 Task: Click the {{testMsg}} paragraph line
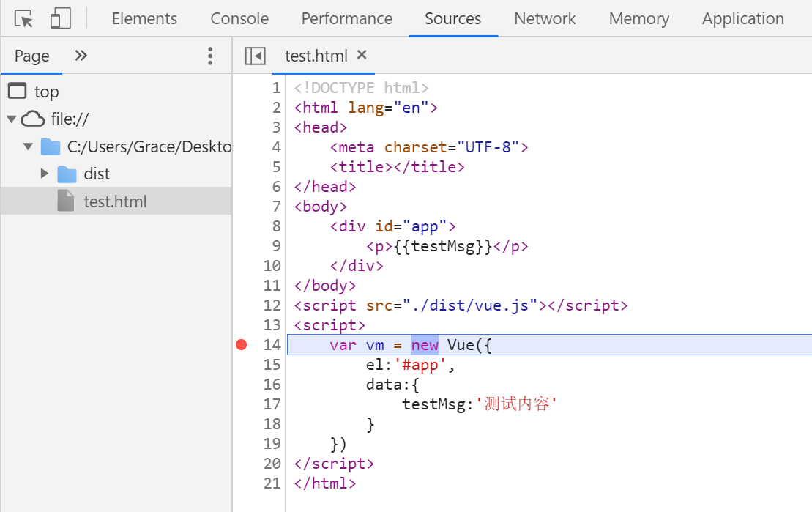447,246
